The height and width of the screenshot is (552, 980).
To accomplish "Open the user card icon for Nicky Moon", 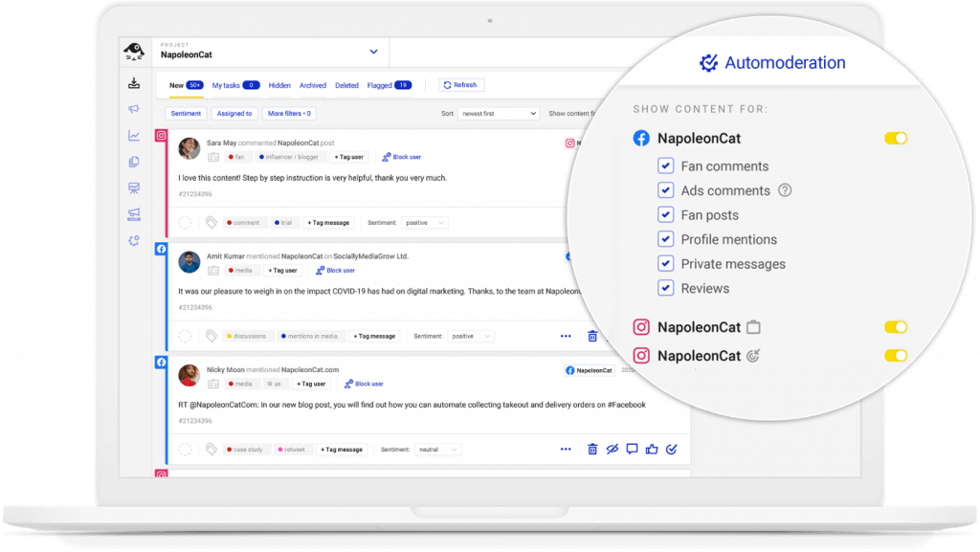I will tap(213, 384).
